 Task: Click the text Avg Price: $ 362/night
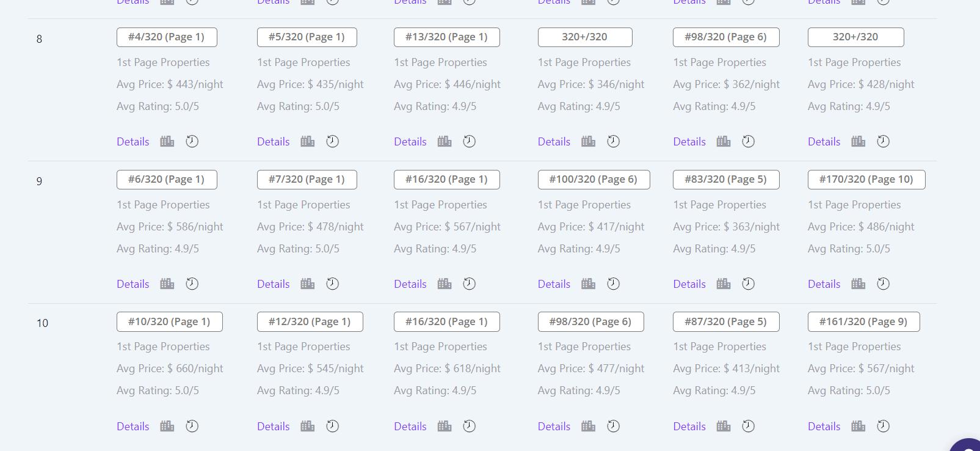pos(727,84)
